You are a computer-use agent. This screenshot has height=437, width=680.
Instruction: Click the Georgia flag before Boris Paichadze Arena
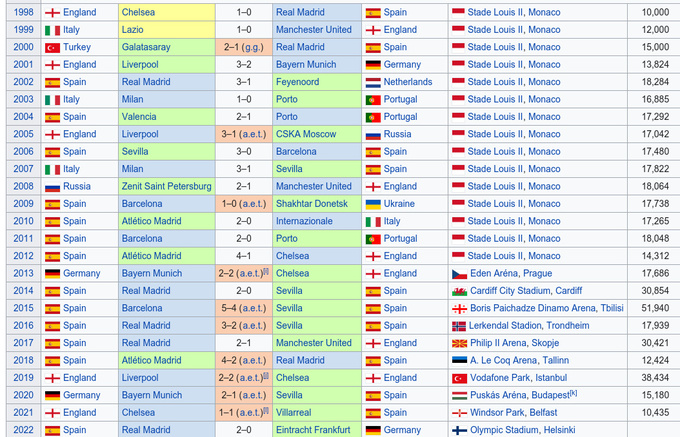459,308
